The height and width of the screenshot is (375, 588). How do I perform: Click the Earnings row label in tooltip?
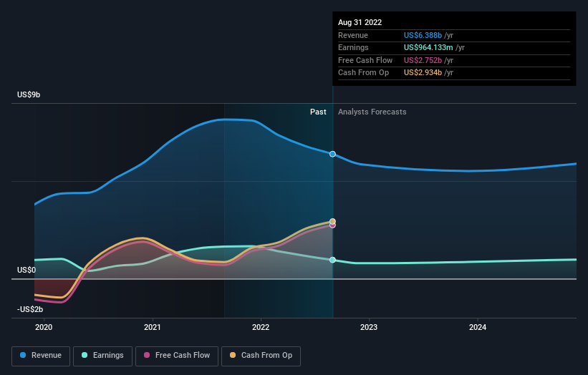tap(353, 47)
